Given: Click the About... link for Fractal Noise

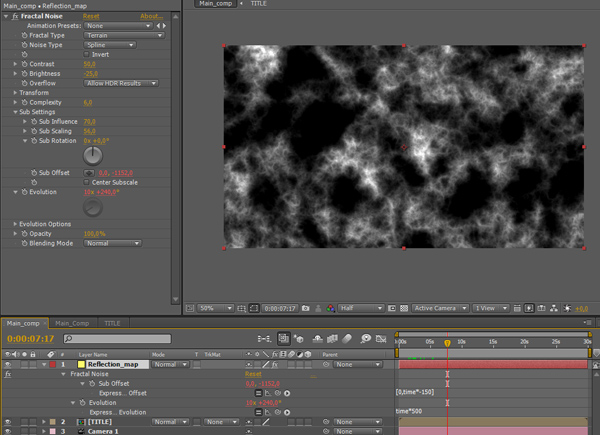Looking at the screenshot, I should (151, 16).
